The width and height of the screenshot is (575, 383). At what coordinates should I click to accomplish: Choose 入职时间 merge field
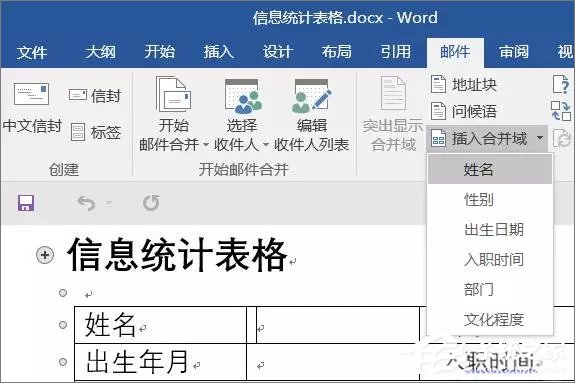point(490,260)
